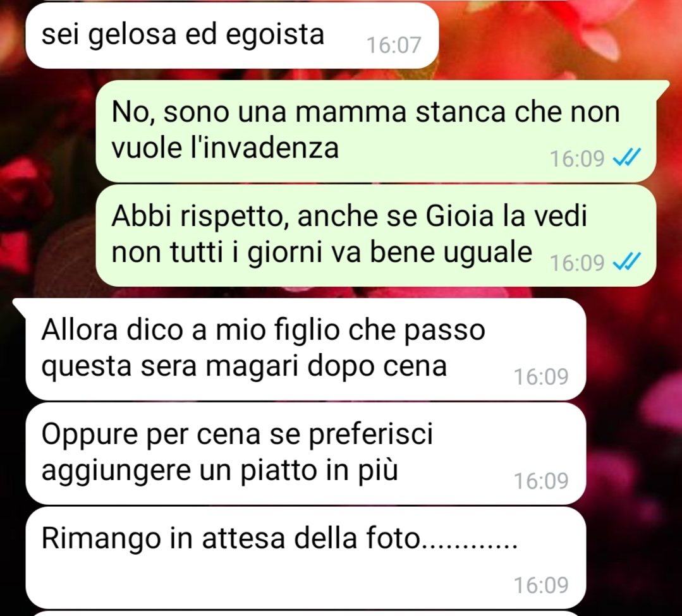Select the "Abbi rispetto, anche se Gioia" message
The image size is (682, 616).
click(376, 235)
